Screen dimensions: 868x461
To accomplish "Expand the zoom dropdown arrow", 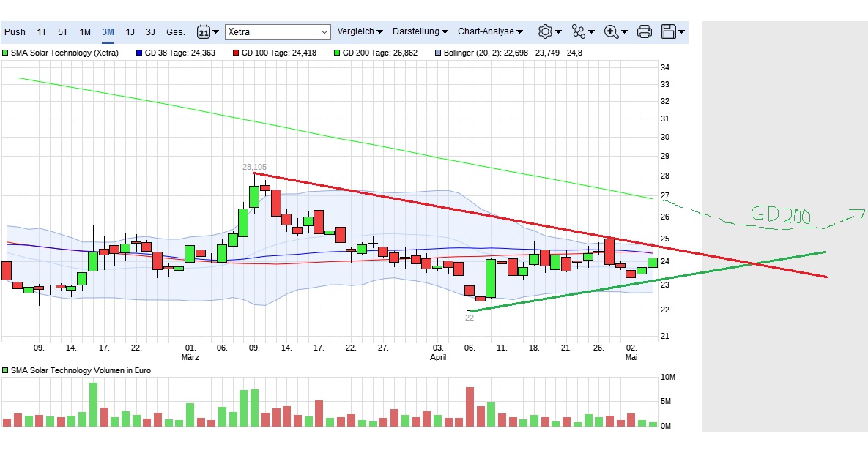I will (x=625, y=32).
